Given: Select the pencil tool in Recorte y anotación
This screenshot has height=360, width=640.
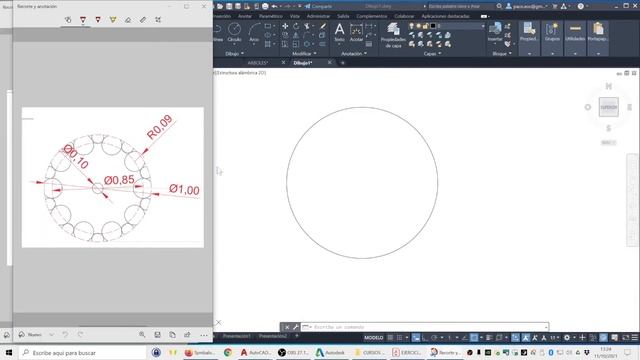Looking at the screenshot, I should click(98, 20).
